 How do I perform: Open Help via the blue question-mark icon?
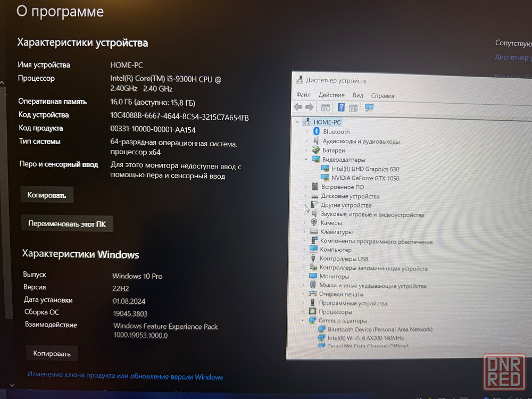[341, 107]
